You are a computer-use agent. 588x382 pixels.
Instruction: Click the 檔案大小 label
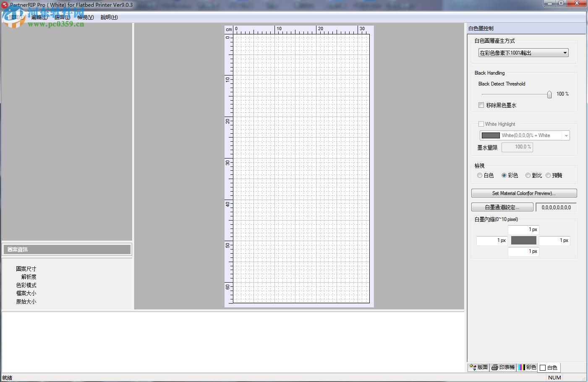(x=26, y=293)
